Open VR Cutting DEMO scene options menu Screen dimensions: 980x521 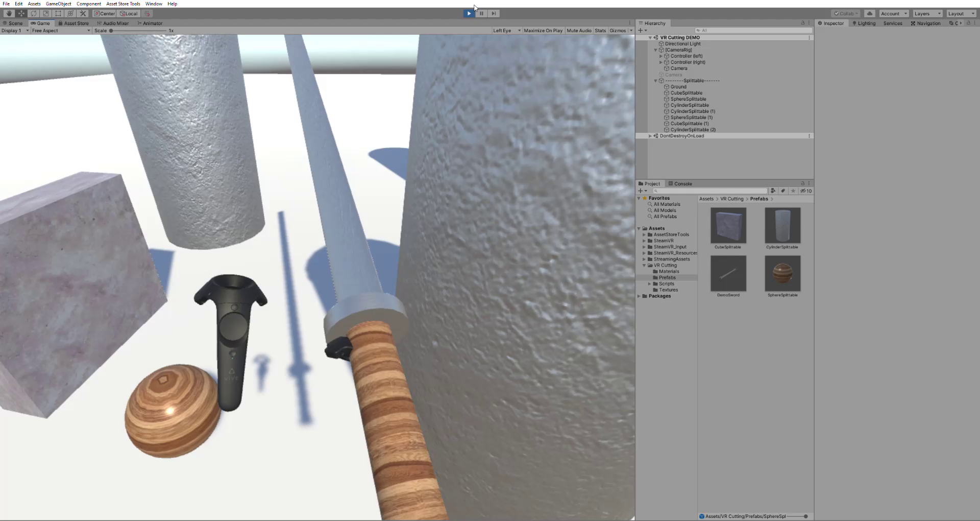809,37
